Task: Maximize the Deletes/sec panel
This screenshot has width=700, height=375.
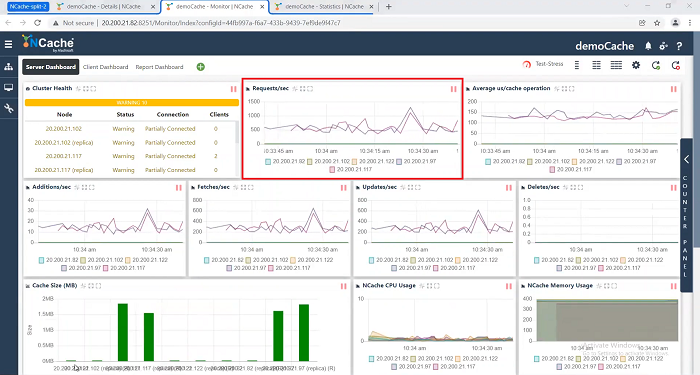Action: (x=580, y=187)
